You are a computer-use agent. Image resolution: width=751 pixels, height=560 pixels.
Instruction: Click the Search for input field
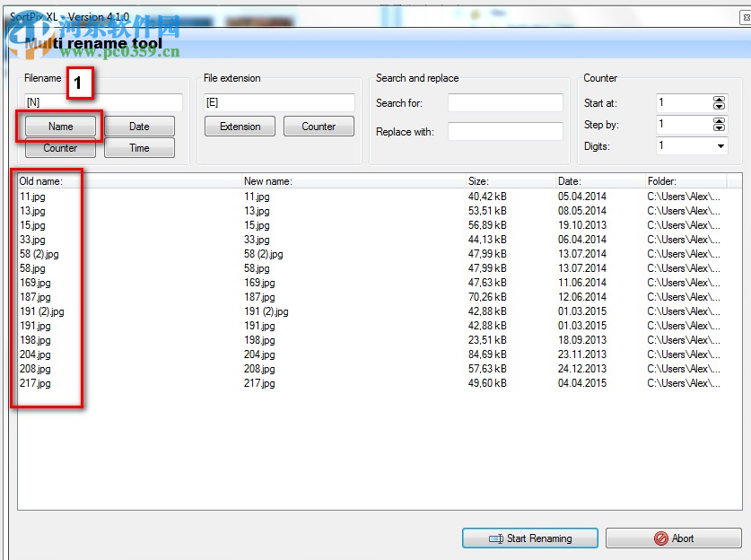click(x=505, y=103)
